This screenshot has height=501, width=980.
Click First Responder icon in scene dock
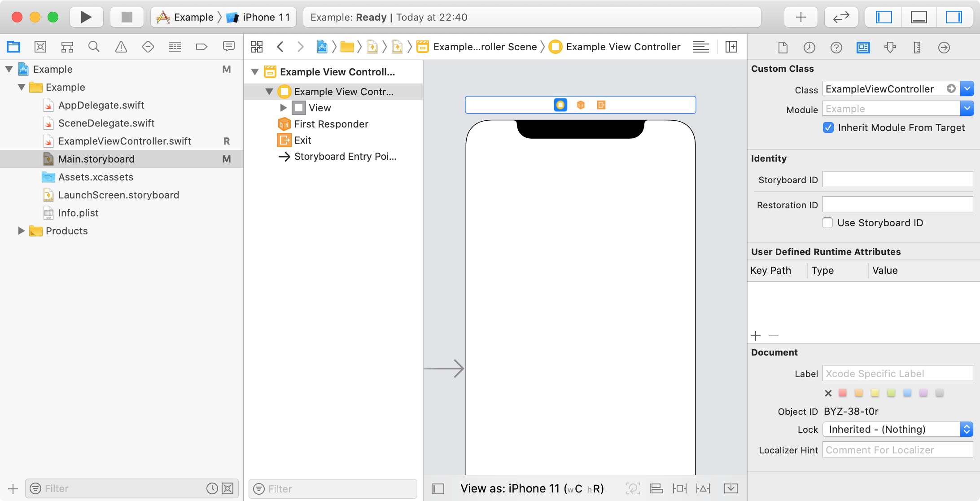coord(581,105)
